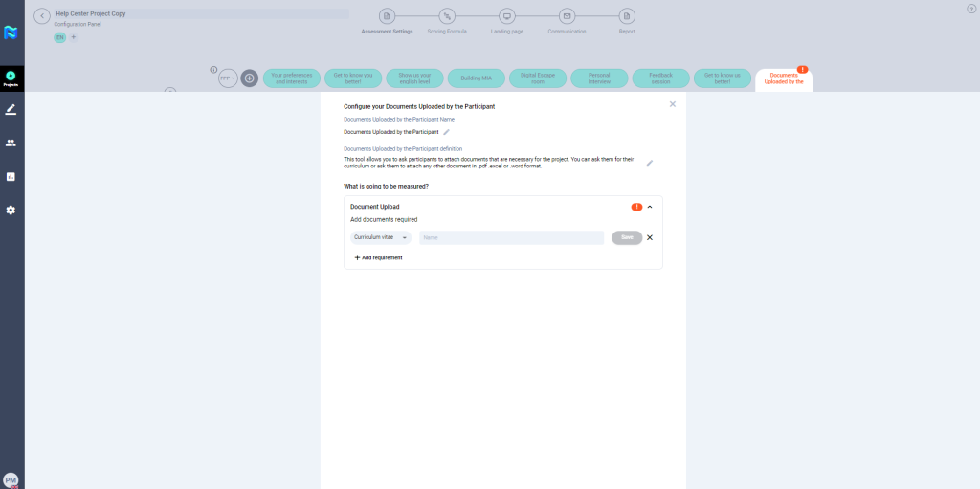Open the Report step icon
This screenshot has height=489, width=980.
tap(627, 16)
